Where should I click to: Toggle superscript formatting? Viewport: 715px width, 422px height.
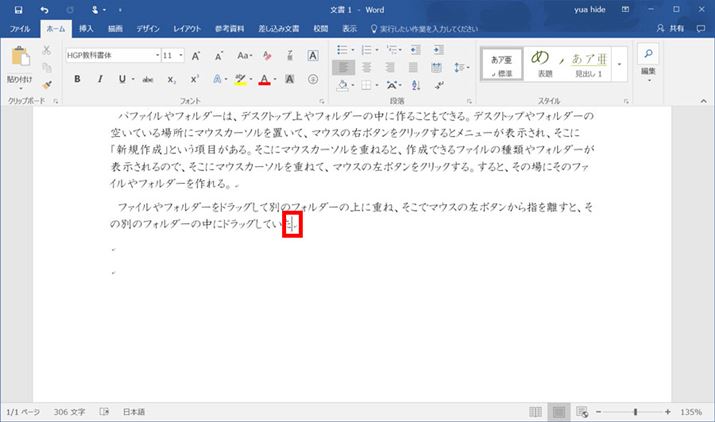[195, 79]
